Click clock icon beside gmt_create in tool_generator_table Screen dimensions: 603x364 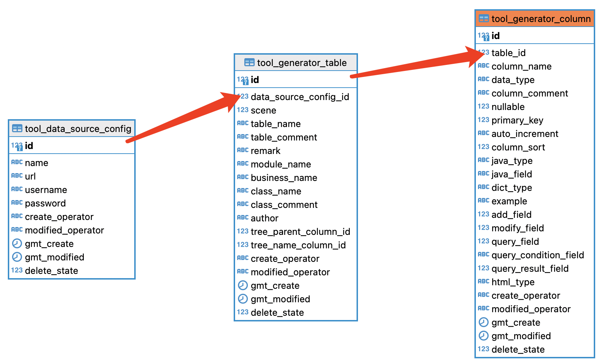(x=243, y=285)
